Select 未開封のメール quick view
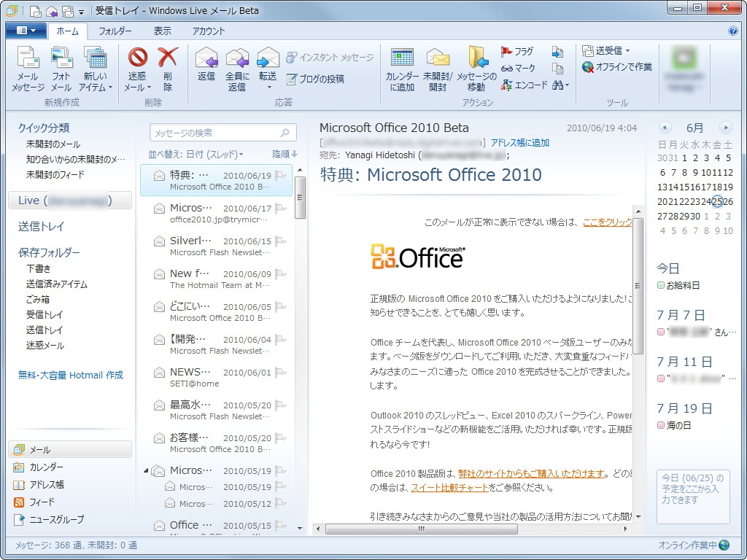The height and width of the screenshot is (560, 747). [53, 144]
